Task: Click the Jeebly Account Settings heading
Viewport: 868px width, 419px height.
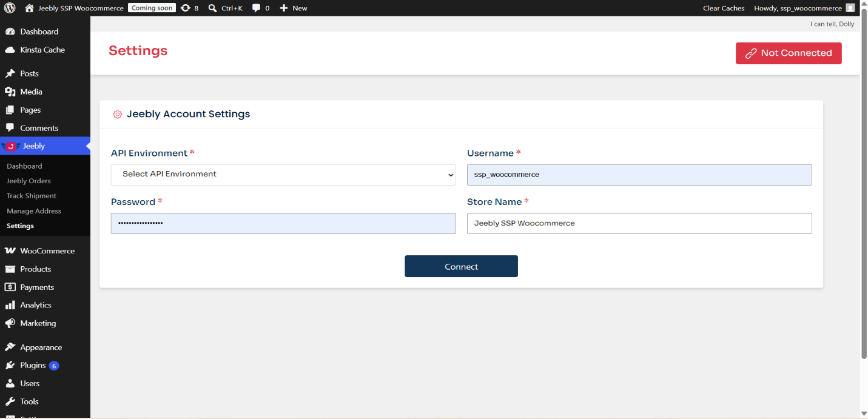Action: (x=188, y=114)
